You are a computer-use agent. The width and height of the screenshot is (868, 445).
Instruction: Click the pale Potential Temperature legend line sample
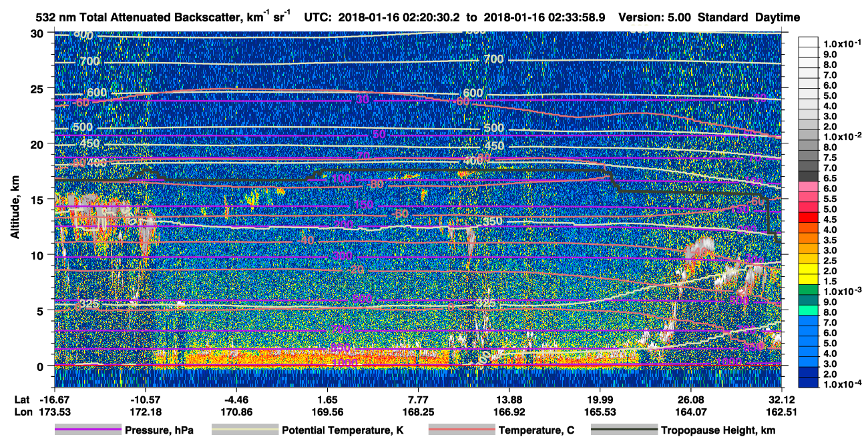(x=244, y=430)
